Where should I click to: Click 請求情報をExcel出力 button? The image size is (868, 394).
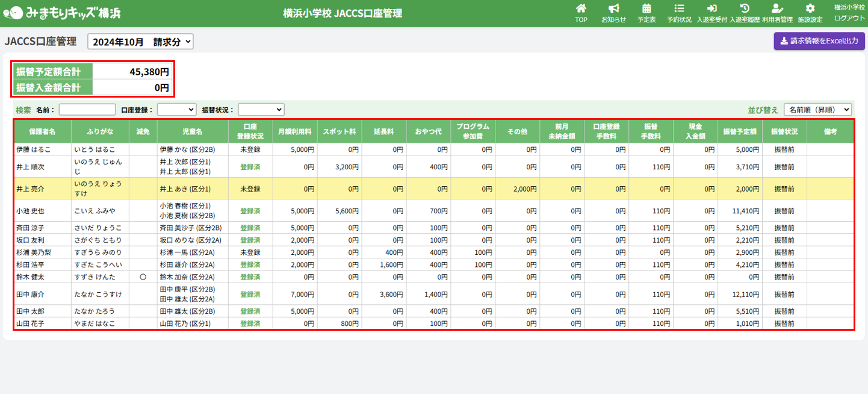pos(819,41)
